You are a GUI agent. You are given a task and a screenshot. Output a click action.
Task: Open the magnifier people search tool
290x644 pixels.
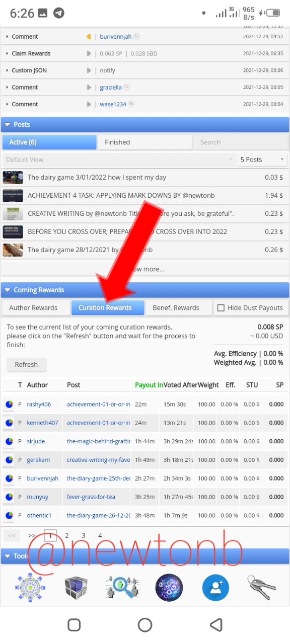[x=123, y=588]
